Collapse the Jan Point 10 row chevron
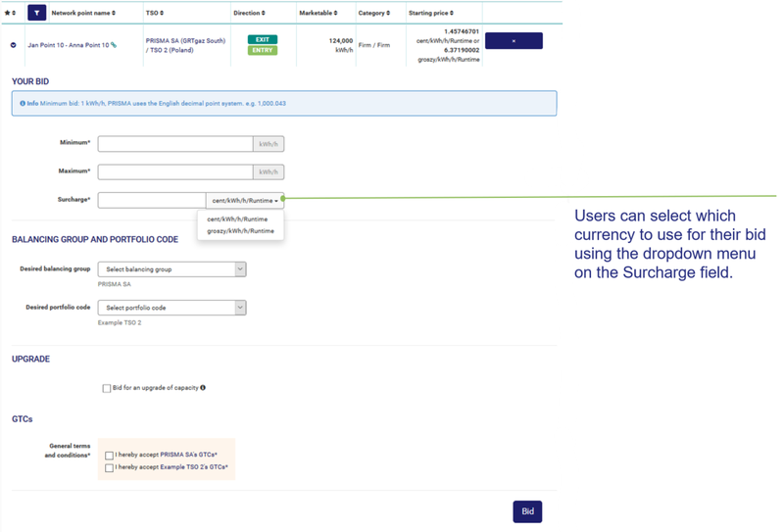Image resolution: width=784 pixels, height=532 pixels. pyautogui.click(x=14, y=45)
